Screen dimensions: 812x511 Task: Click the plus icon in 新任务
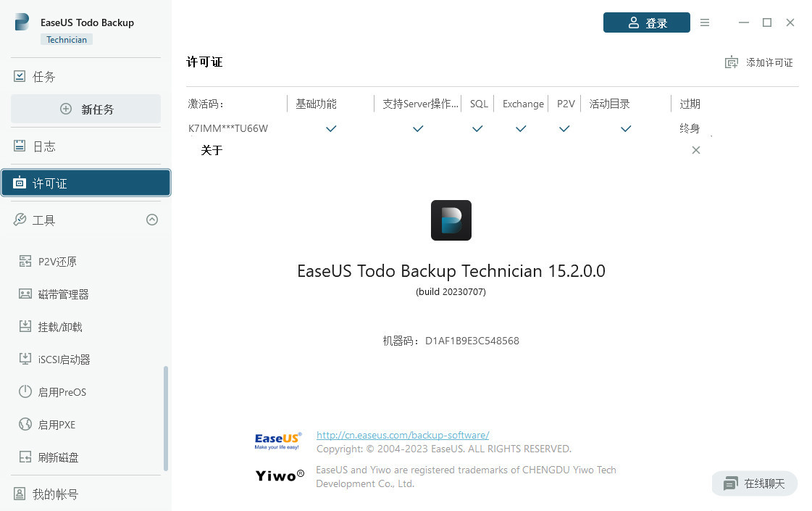[x=66, y=109]
